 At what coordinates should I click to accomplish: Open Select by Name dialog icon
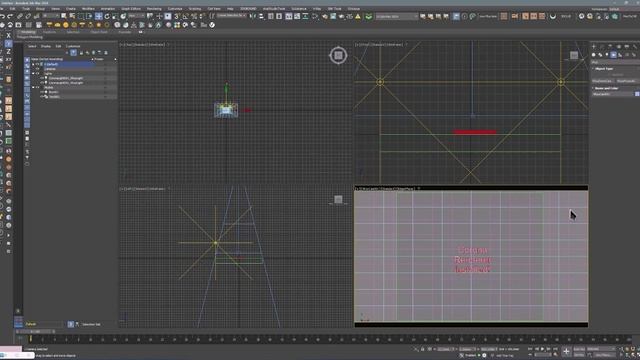pos(72,16)
